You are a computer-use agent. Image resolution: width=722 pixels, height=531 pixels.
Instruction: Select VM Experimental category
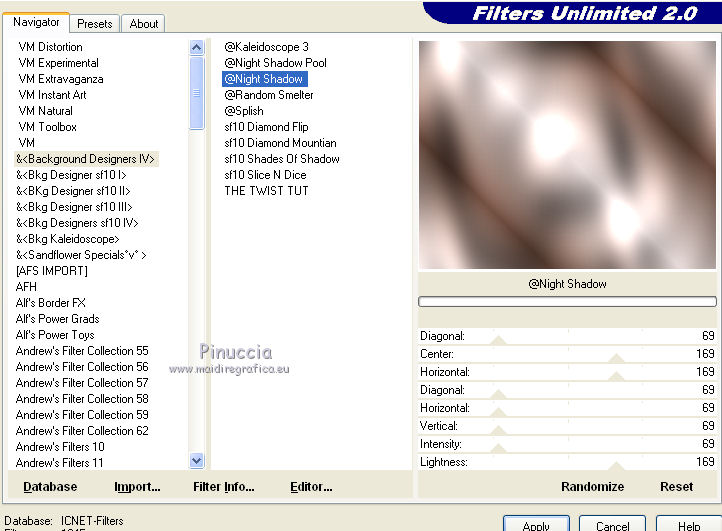point(58,63)
